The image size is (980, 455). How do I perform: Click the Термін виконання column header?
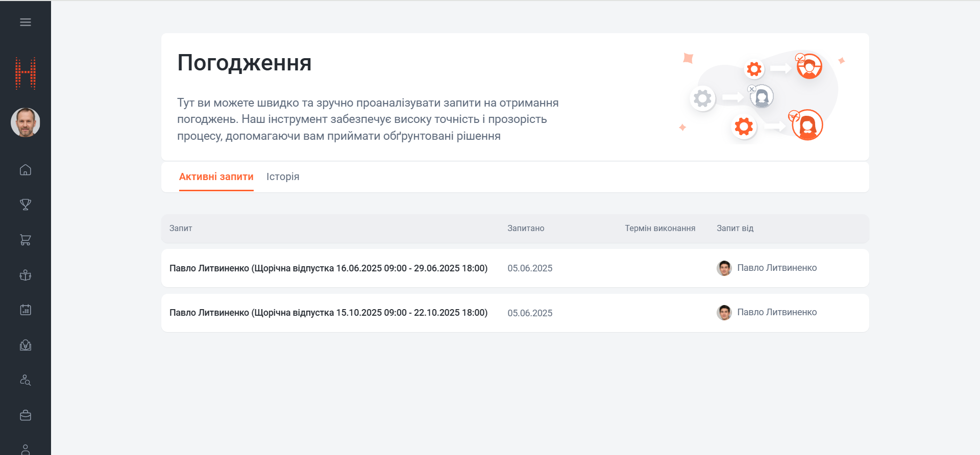click(660, 228)
